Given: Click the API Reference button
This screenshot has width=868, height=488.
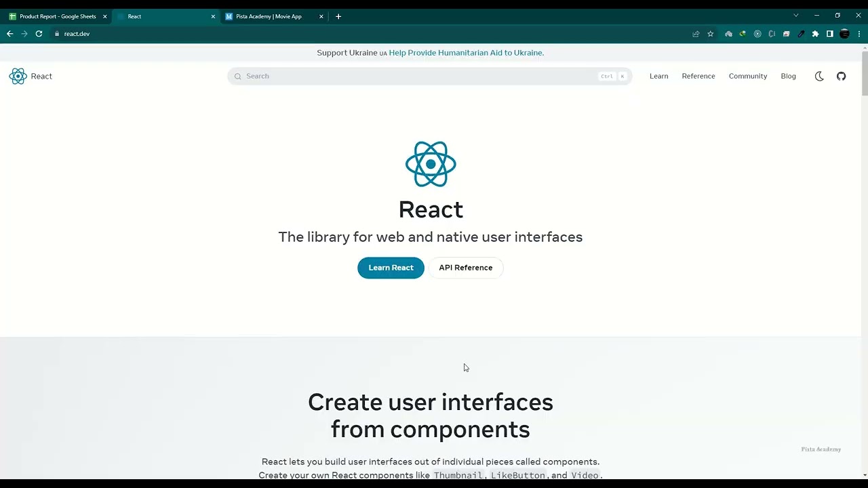Looking at the screenshot, I should click(465, 268).
